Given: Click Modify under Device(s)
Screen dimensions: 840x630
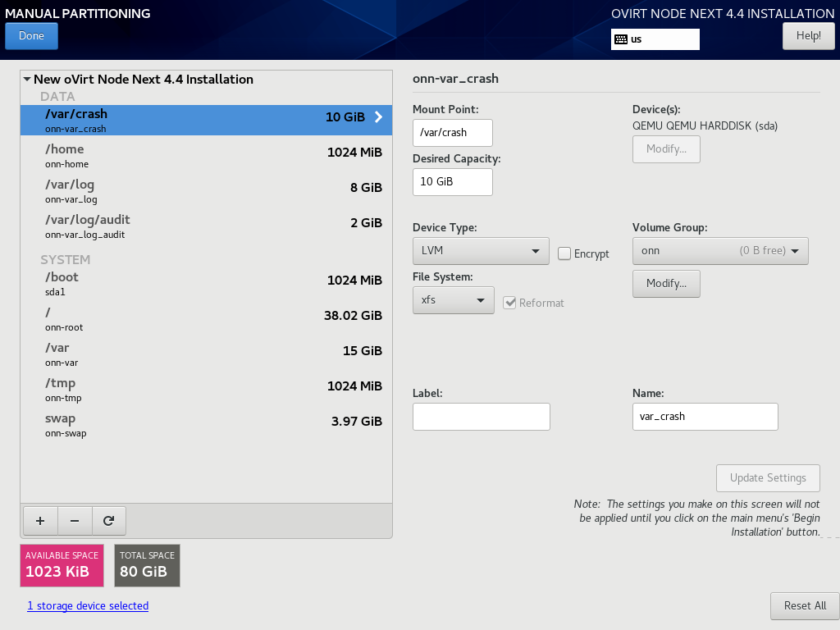Looking at the screenshot, I should pyautogui.click(x=666, y=149).
